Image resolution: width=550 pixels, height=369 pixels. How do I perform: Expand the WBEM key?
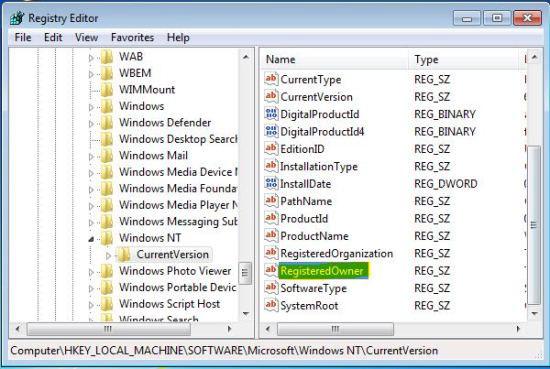[x=91, y=74]
